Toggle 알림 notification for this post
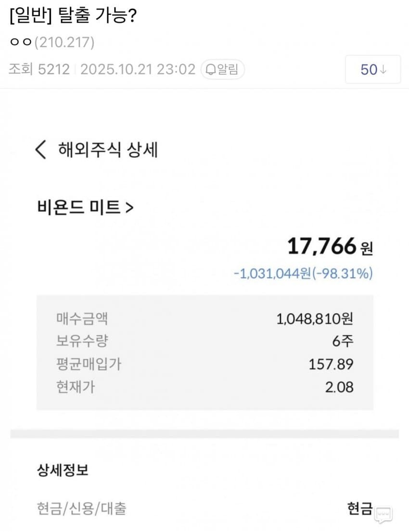409x532 pixels. click(222, 70)
